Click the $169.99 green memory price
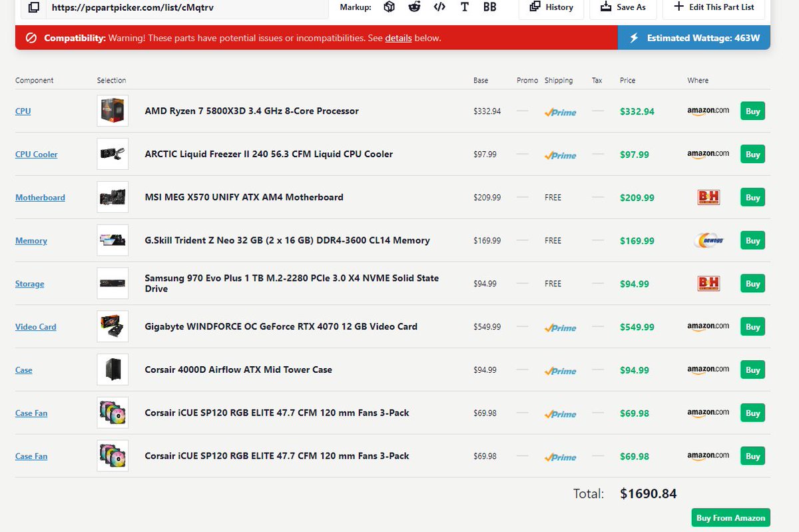The height and width of the screenshot is (532, 799). (637, 241)
